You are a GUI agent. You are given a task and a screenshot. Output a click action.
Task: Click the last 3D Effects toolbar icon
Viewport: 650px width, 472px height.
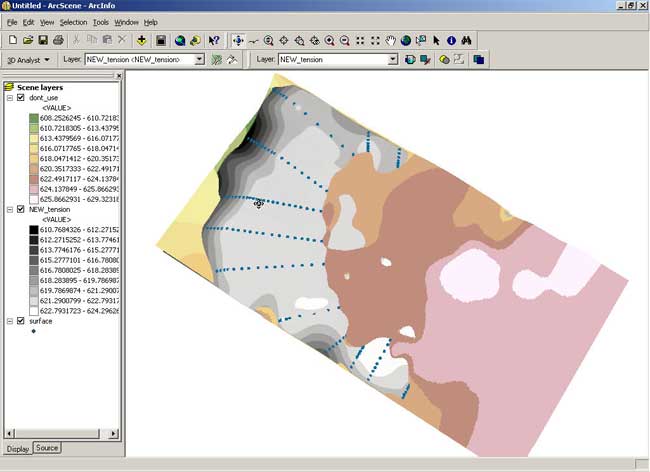pos(478,60)
